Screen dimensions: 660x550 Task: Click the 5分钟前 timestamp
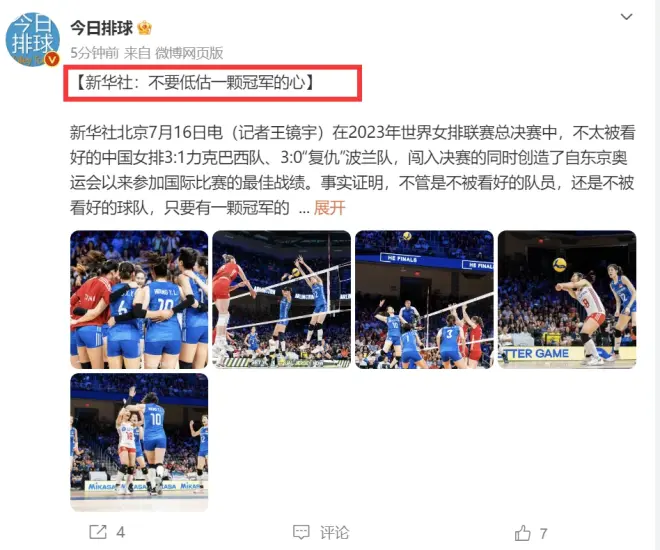pos(95,53)
